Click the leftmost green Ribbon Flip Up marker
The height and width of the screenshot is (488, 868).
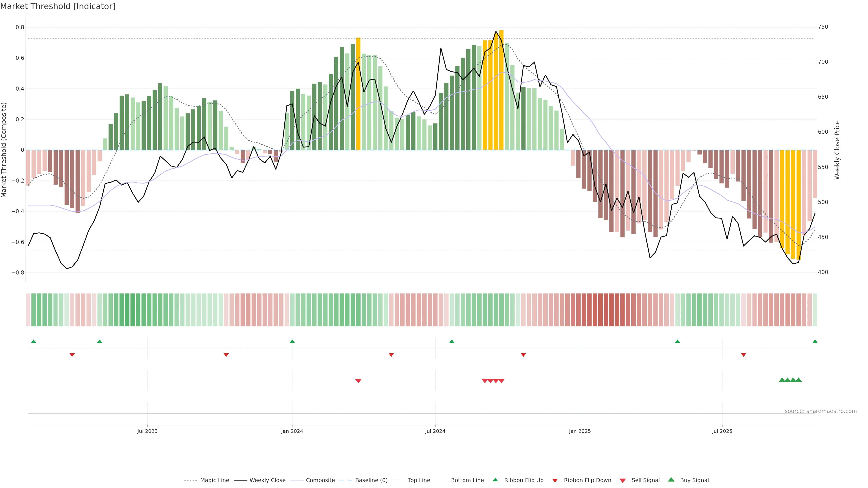tap(33, 342)
